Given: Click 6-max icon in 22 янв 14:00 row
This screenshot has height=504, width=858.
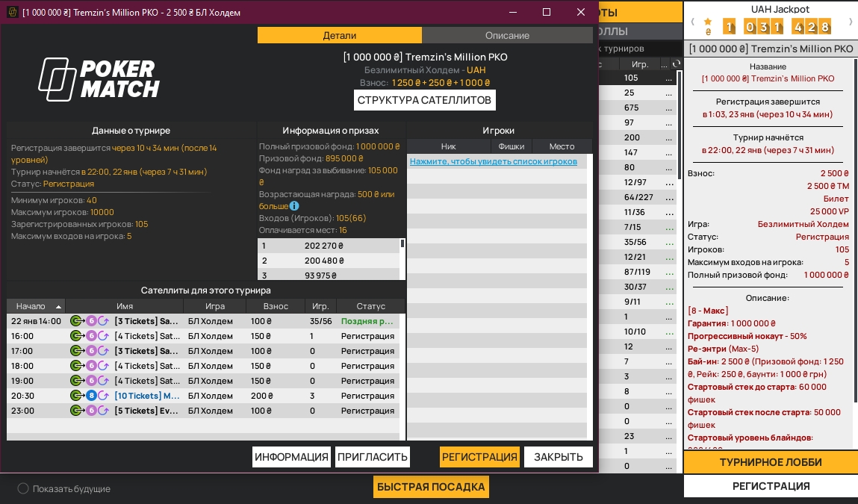Looking at the screenshot, I should 91,321.
